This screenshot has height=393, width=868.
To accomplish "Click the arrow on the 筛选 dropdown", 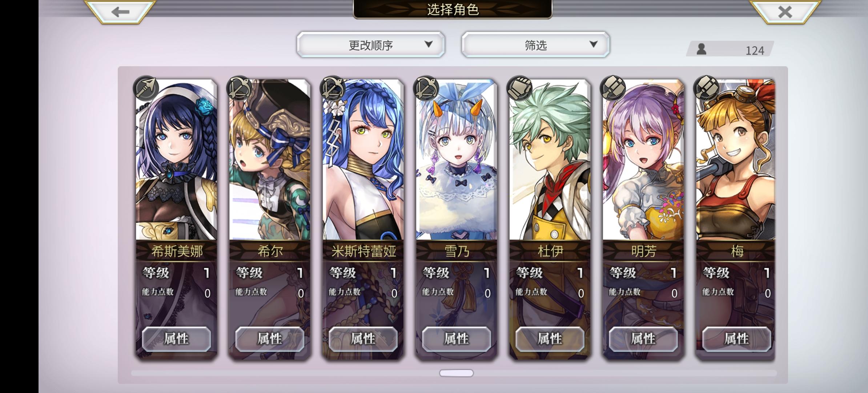I will pyautogui.click(x=593, y=44).
